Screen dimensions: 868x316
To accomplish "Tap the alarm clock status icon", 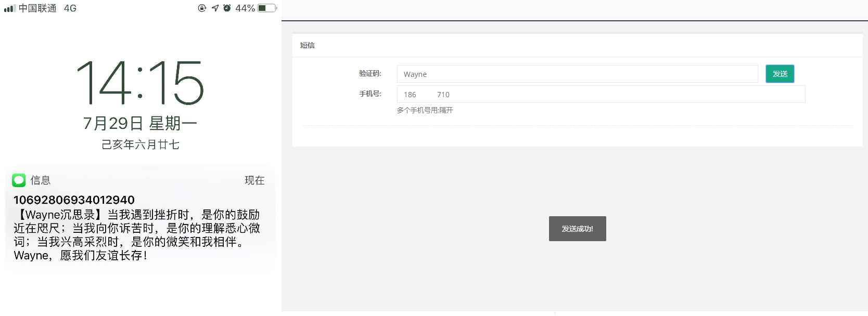I will pos(227,8).
